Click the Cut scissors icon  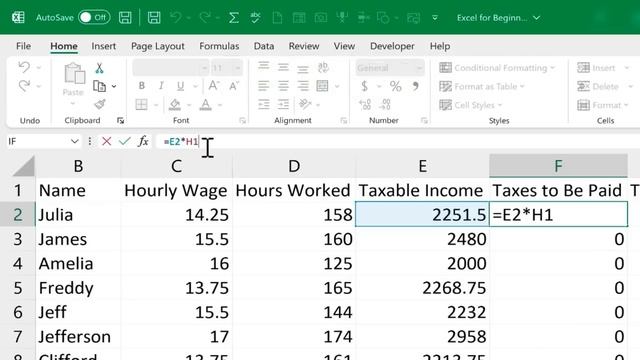point(99,68)
